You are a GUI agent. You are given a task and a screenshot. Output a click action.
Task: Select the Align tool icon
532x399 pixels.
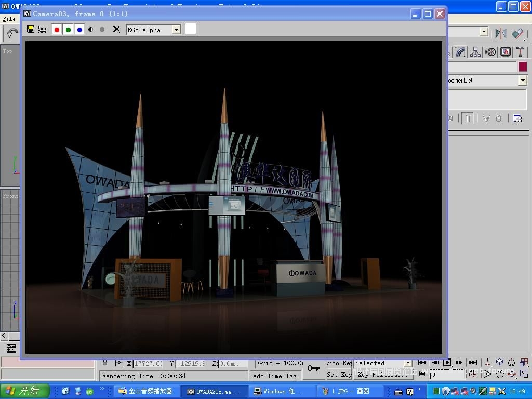coord(518,33)
